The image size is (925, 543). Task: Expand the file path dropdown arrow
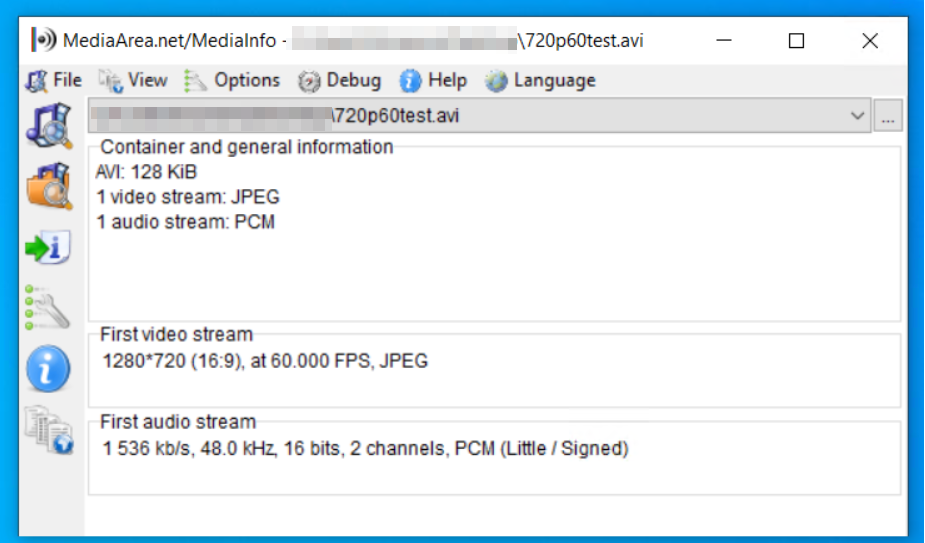(857, 116)
